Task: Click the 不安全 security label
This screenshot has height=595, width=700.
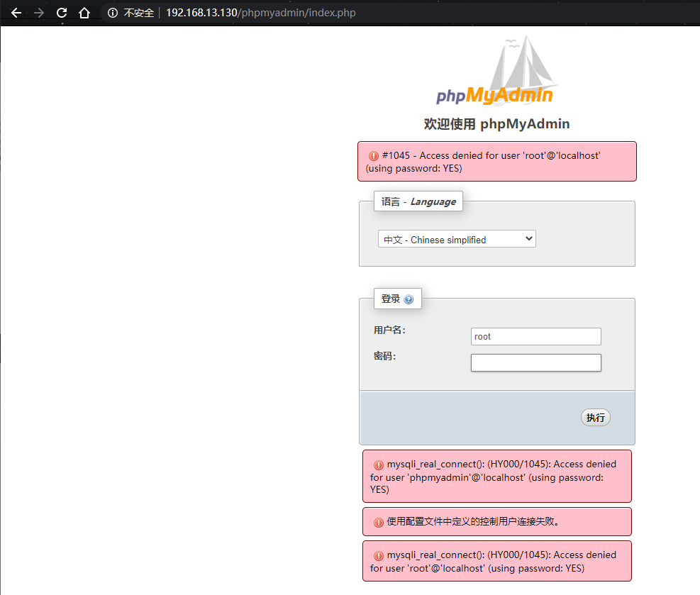Action: point(139,13)
